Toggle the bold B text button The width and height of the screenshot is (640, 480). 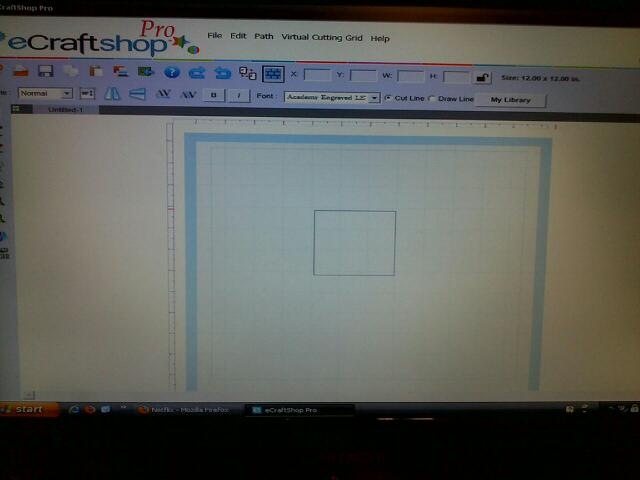(x=213, y=96)
